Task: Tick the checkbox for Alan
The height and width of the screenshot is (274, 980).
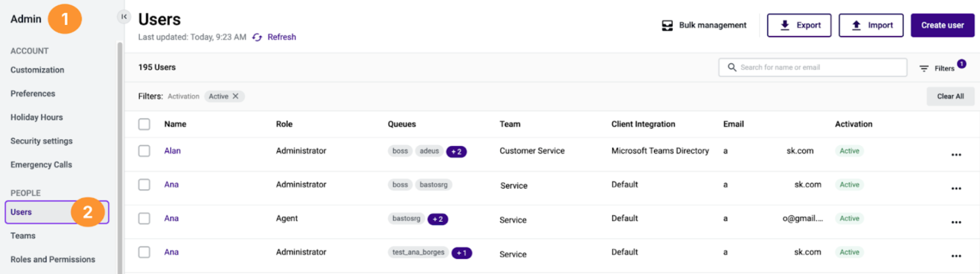Action: (x=144, y=151)
